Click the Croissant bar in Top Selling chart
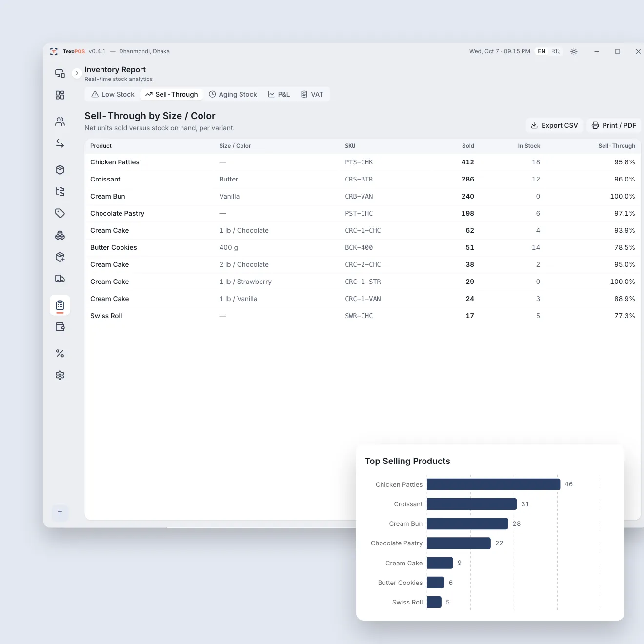644x644 pixels. (472, 504)
